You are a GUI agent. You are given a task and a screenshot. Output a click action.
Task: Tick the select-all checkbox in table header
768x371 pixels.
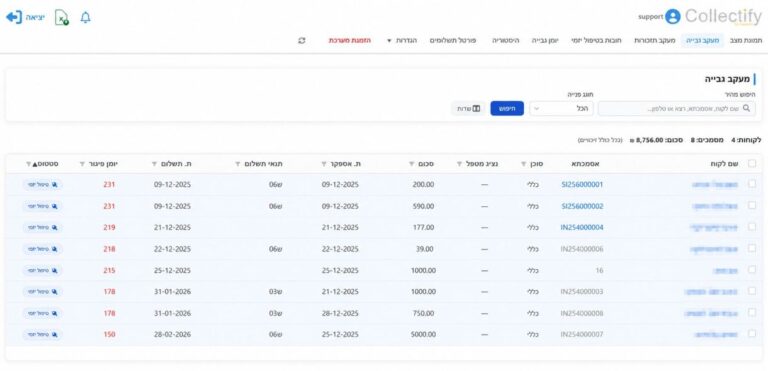pos(752,164)
